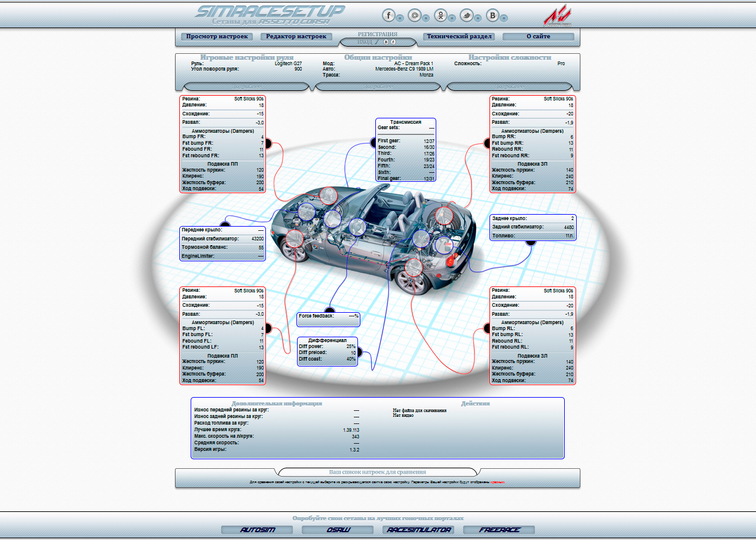Expand Ваш список настроек для сравнения

click(x=378, y=472)
